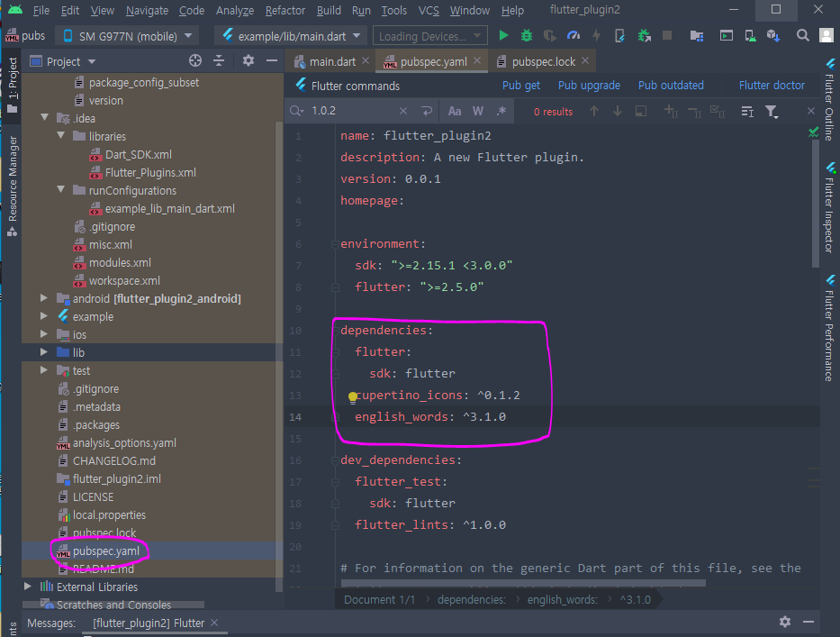Open the profiler gauge icon
Image resolution: width=840 pixels, height=637 pixels.
[x=574, y=36]
